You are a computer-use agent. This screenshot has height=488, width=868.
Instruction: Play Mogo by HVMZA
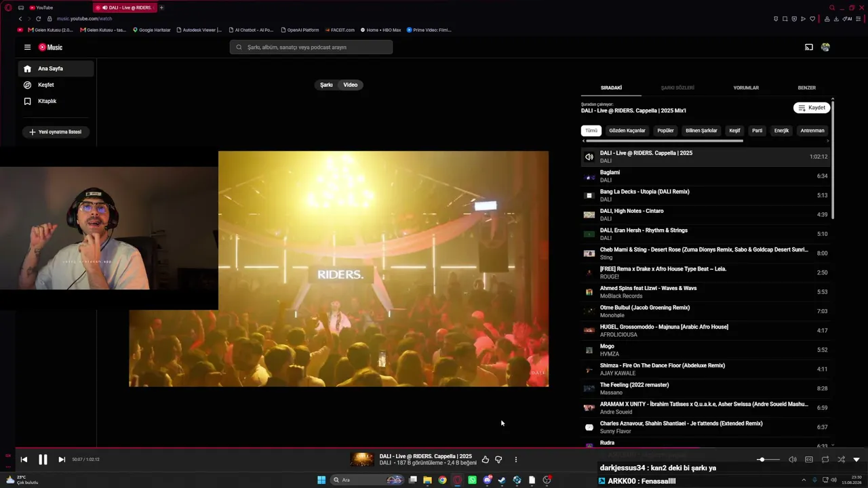[x=705, y=350]
